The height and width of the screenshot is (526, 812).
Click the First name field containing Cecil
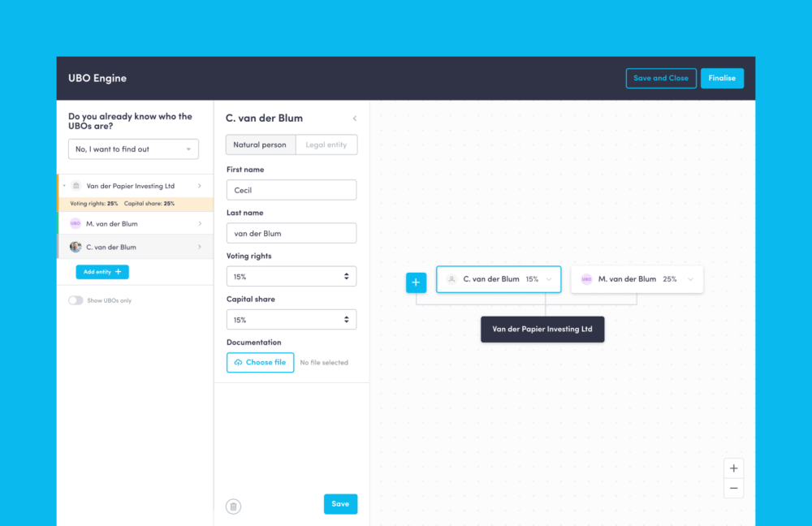[x=291, y=190]
